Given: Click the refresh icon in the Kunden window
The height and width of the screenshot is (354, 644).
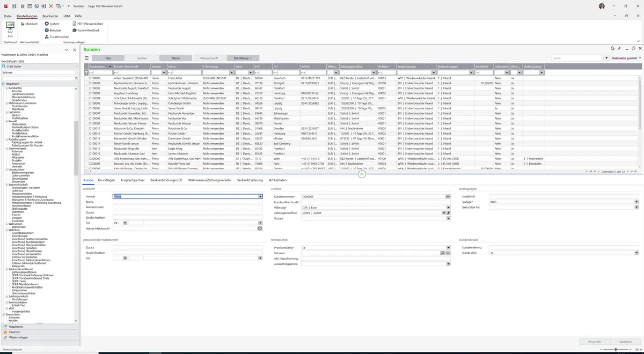Looking at the screenshot, I should (613, 48).
